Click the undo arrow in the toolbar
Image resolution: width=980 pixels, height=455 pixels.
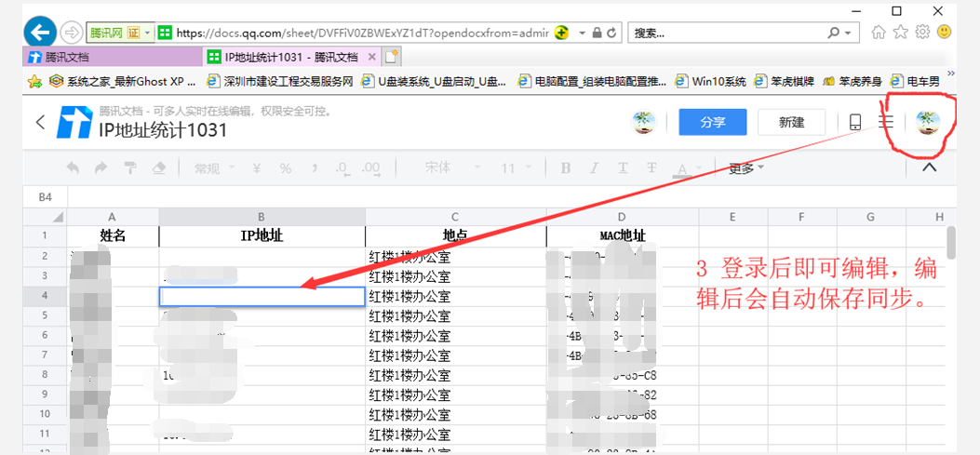73,168
